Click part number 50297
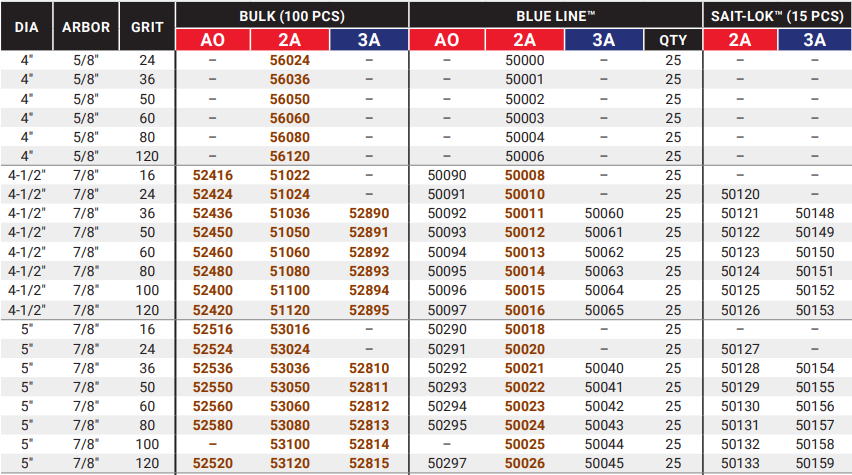Viewport: 852px width, 475px height. [446, 463]
